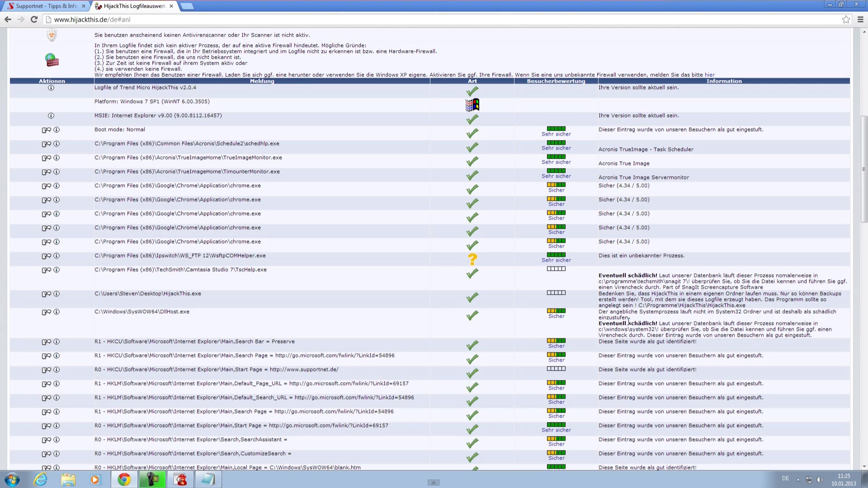Click the 'hier' link in the firewall text

coord(709,75)
